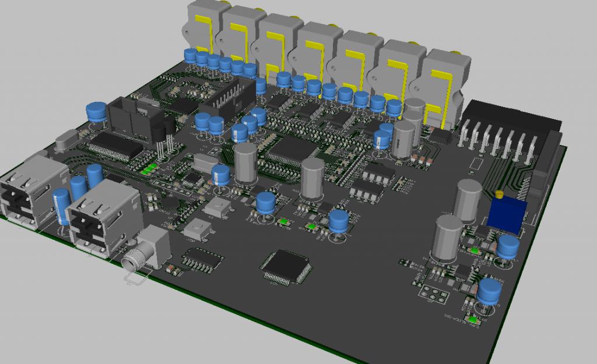The width and height of the screenshot is (597, 364).
Task: Select the four-pad footprint outline near green LED
Action: (434, 294)
